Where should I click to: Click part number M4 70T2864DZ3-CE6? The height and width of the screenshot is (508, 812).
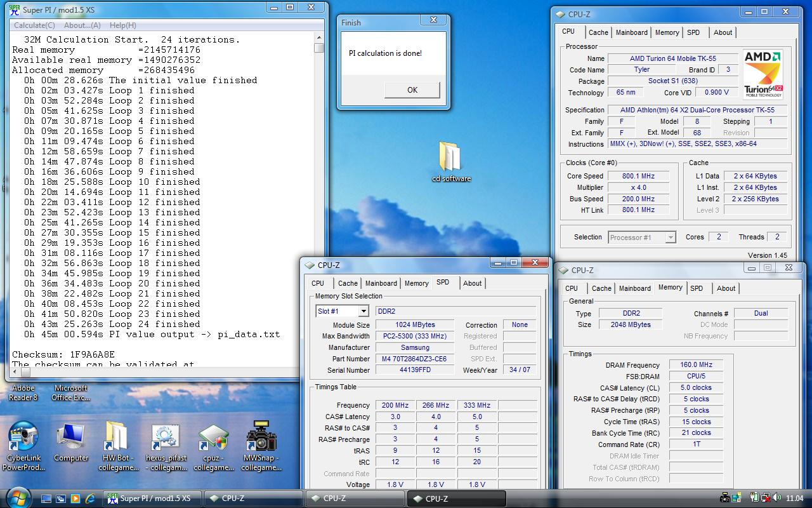pyautogui.click(x=415, y=359)
